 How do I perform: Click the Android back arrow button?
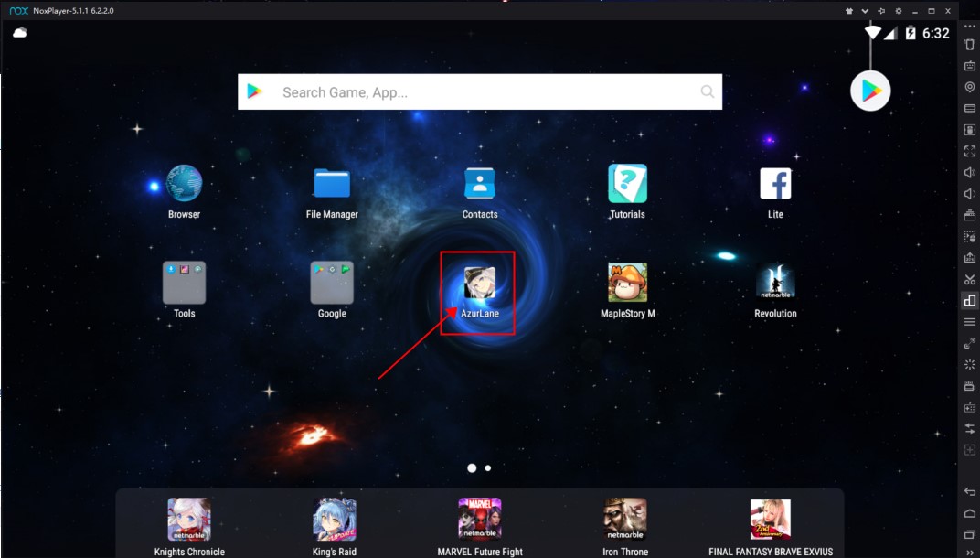click(970, 492)
